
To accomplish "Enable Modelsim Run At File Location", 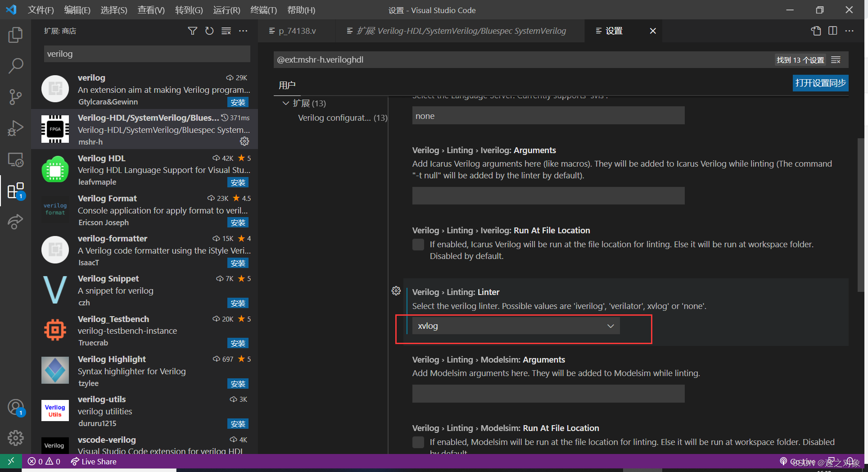I will pos(418,442).
